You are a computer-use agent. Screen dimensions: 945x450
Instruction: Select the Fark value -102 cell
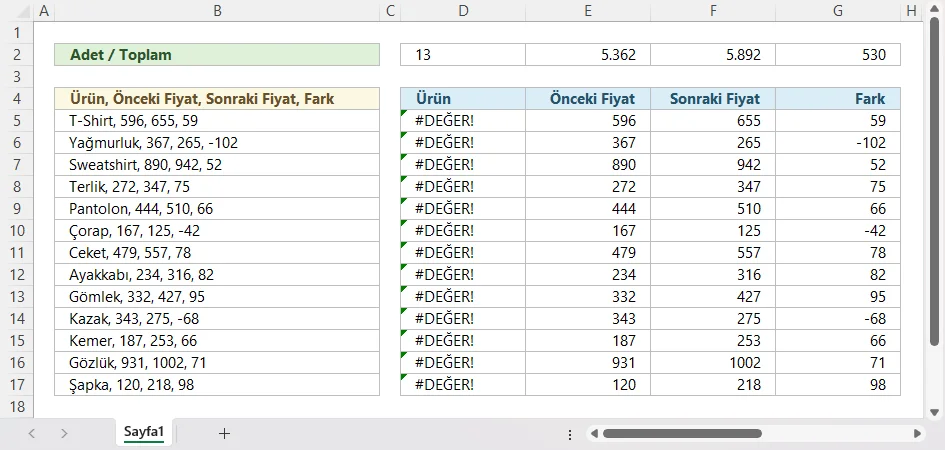[x=837, y=143]
